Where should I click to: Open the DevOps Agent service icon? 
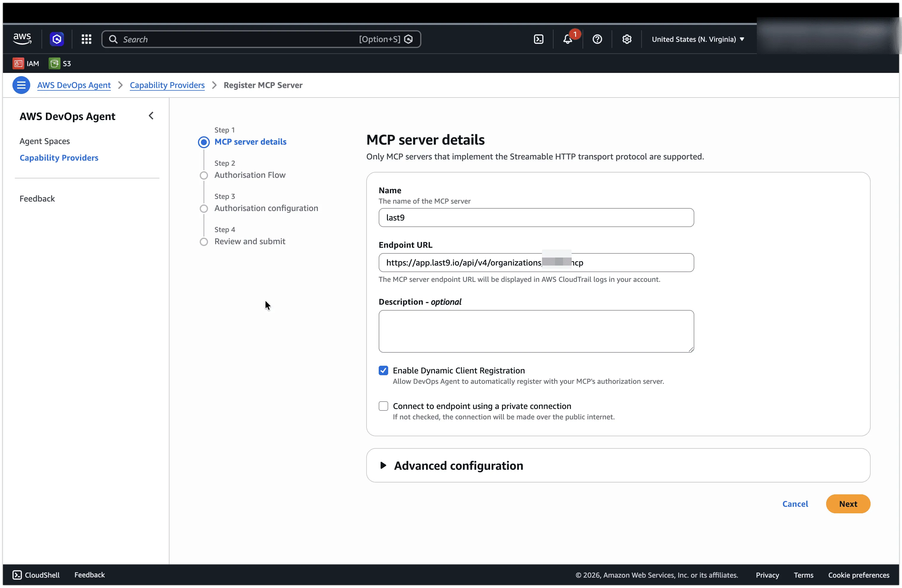(x=57, y=39)
